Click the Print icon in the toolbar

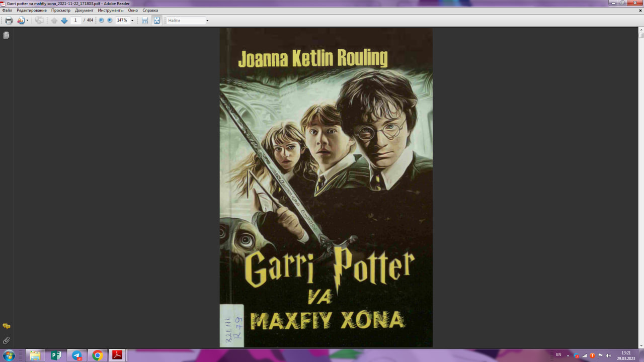[x=9, y=20]
